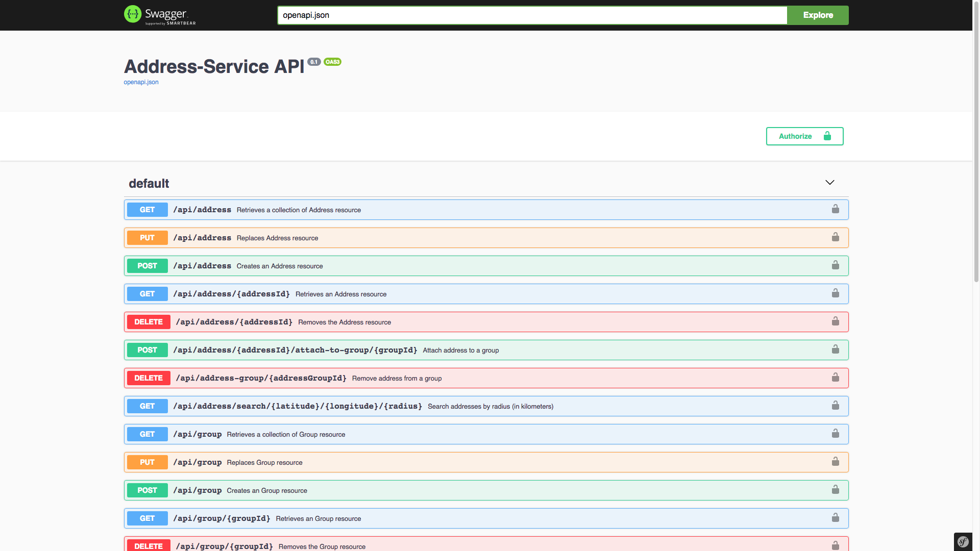Click lock icon on DELETE /api/group/{groupId} row
This screenshot has width=980, height=551.
(836, 545)
